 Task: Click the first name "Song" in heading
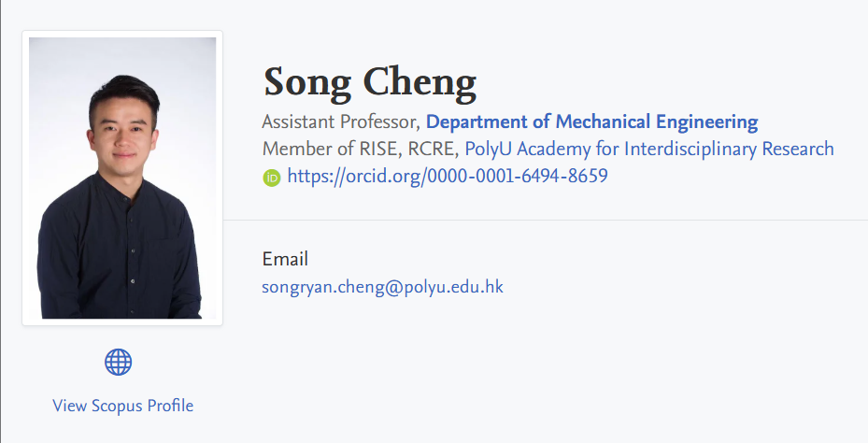[x=307, y=82]
